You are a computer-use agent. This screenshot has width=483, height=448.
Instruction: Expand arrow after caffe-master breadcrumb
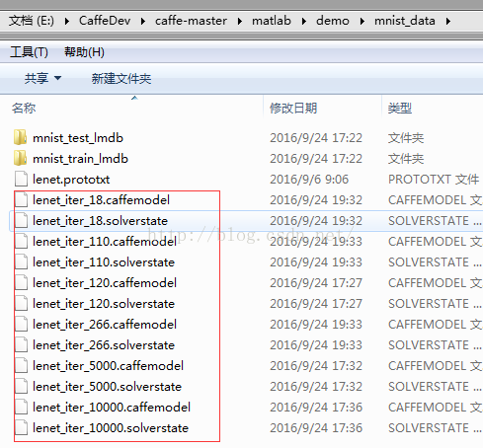click(240, 22)
